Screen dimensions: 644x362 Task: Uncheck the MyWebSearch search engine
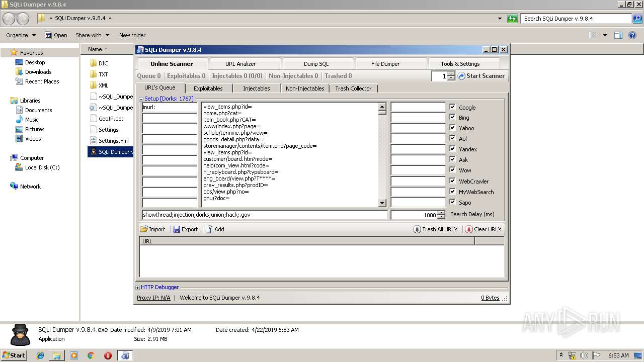452,192
